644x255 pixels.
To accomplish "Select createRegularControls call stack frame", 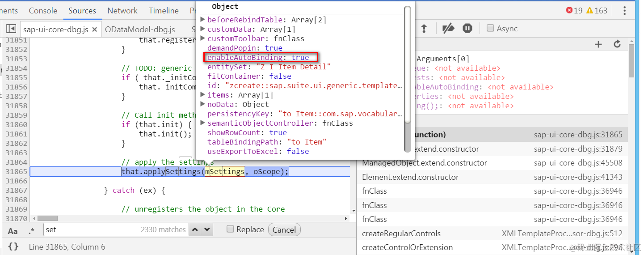I will coord(492,234).
